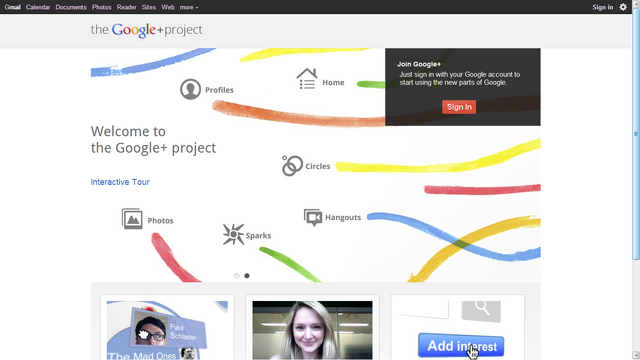Open the Interactive Tour link

point(120,182)
